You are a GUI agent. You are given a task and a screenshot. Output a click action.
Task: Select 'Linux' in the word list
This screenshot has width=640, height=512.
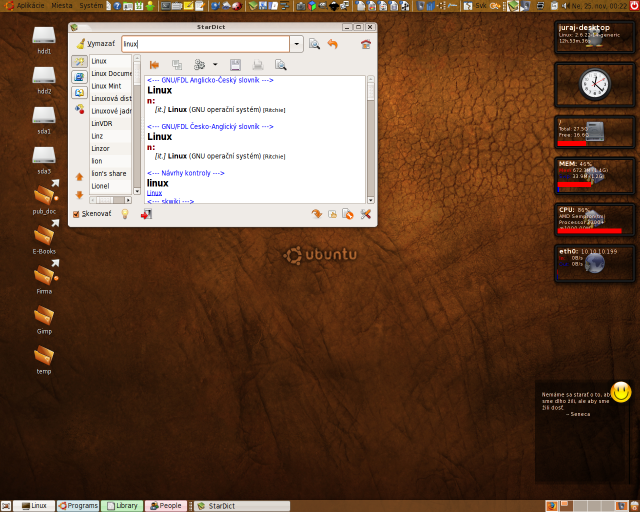click(110, 61)
